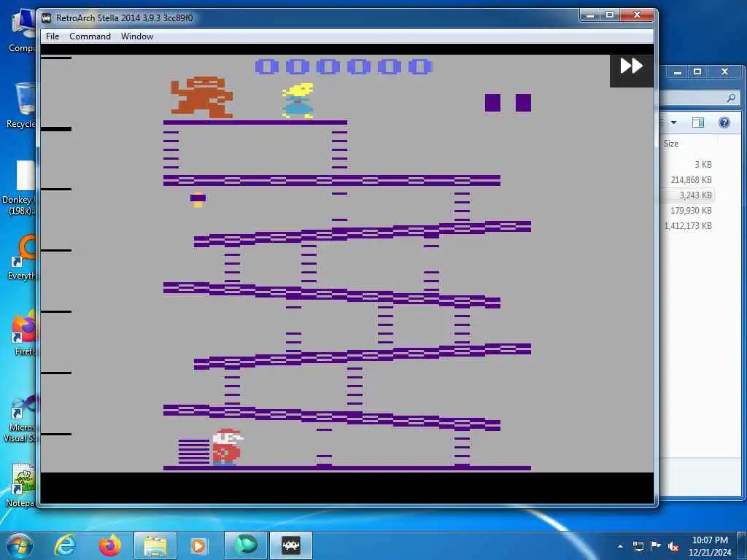Launch Internet Explorer from the taskbar
Viewport: 747px width, 560px height.
(65, 545)
